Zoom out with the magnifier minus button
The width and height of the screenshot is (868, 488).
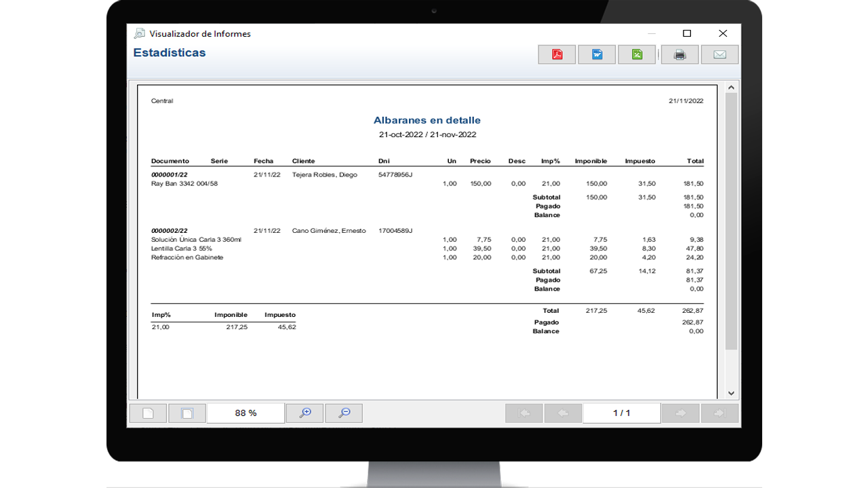[344, 413]
